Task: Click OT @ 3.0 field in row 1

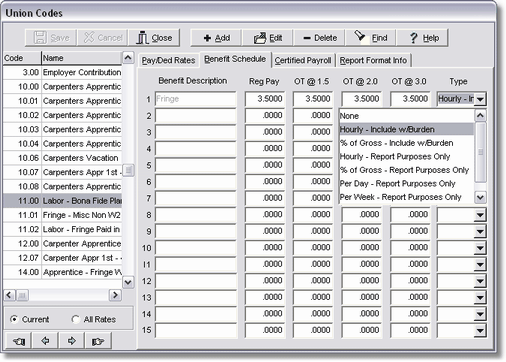Action: (410, 99)
